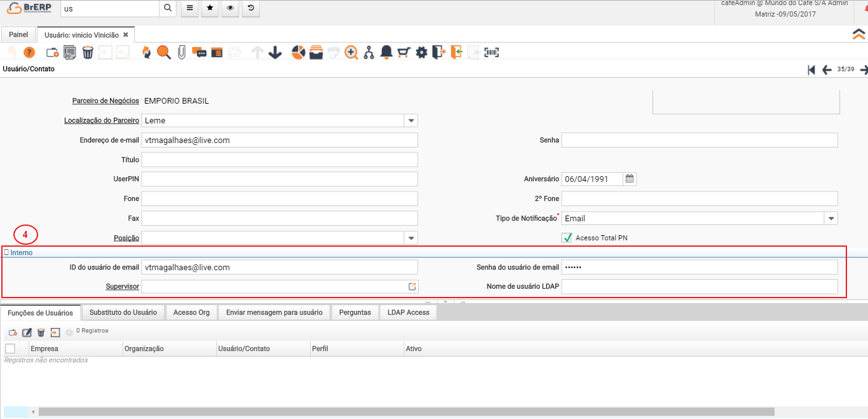Open the Posição dropdown arrow

click(410, 238)
